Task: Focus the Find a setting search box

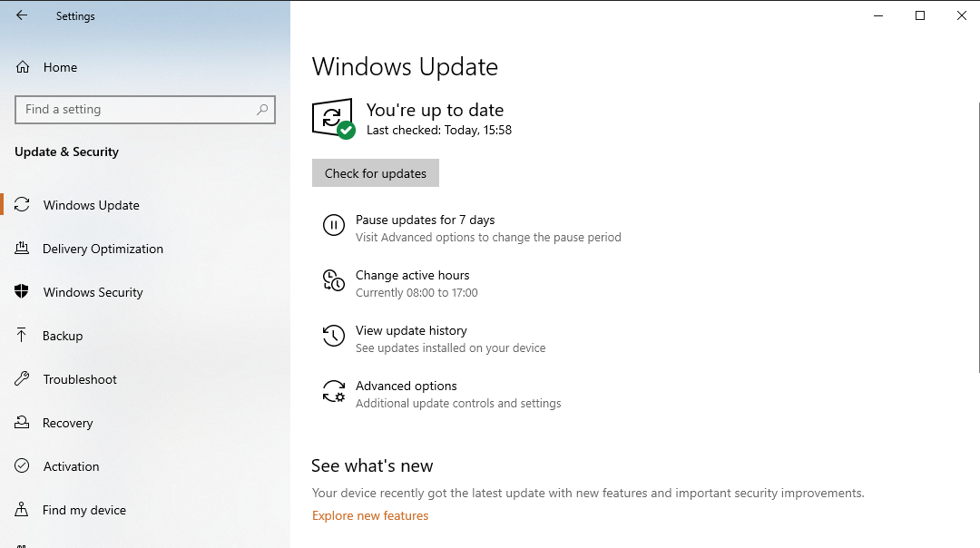Action: (x=145, y=110)
